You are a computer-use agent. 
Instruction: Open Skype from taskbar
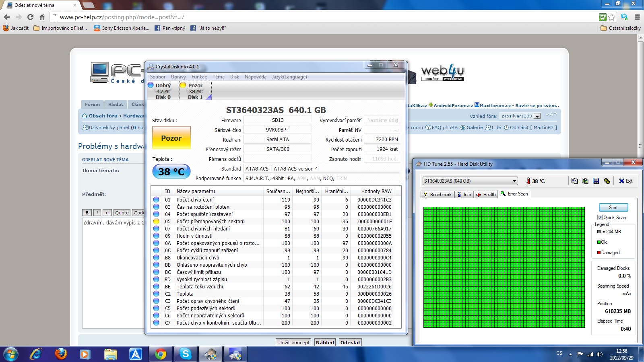[186, 354]
